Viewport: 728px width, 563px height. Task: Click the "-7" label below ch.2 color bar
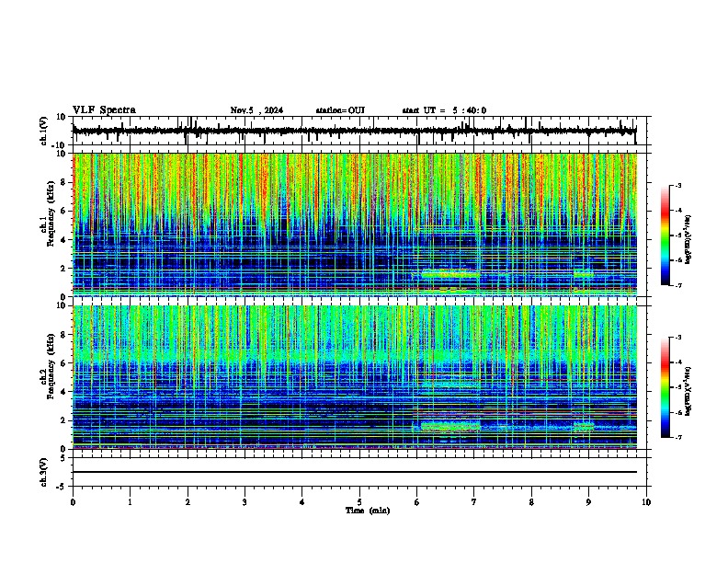pos(678,437)
